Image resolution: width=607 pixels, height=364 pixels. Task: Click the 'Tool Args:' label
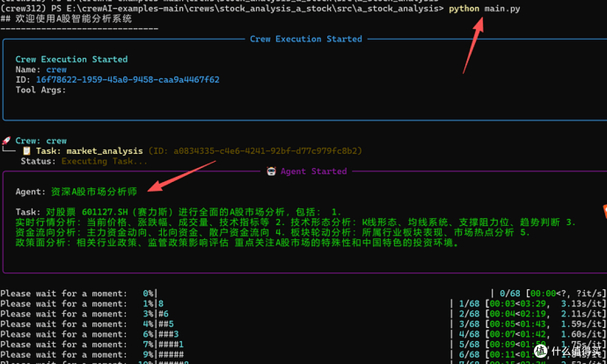[40, 90]
